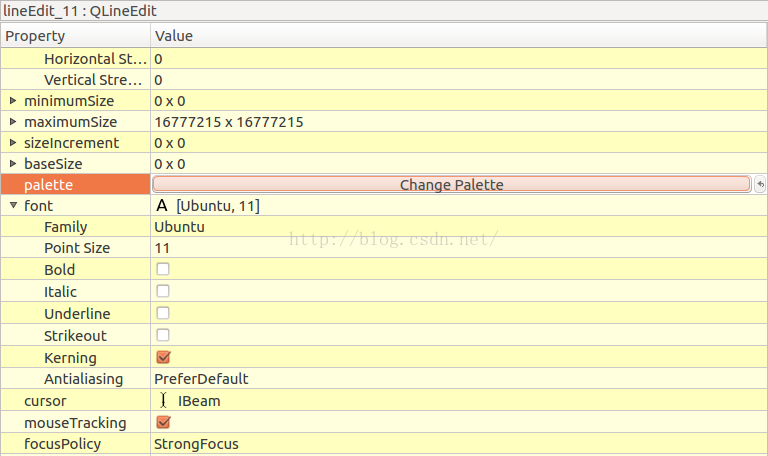768x456 pixels.
Task: Click the Change Palette button
Action: (x=451, y=185)
